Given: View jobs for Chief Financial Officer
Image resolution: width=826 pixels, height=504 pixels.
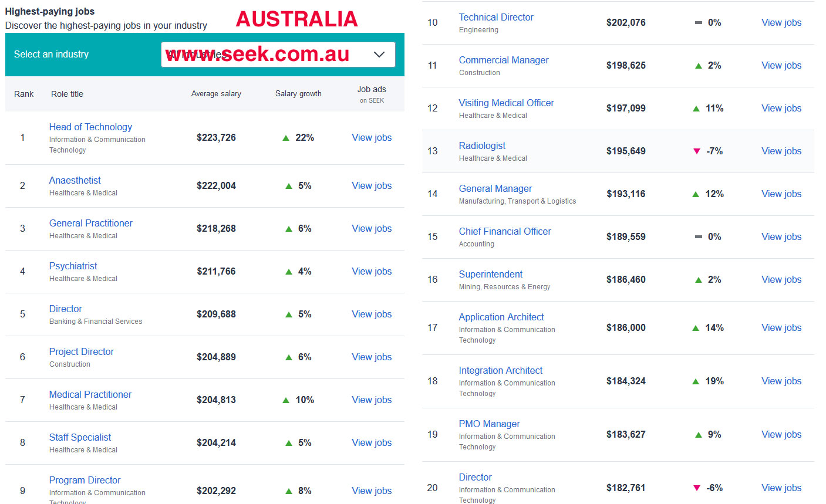Looking at the screenshot, I should pyautogui.click(x=781, y=236).
